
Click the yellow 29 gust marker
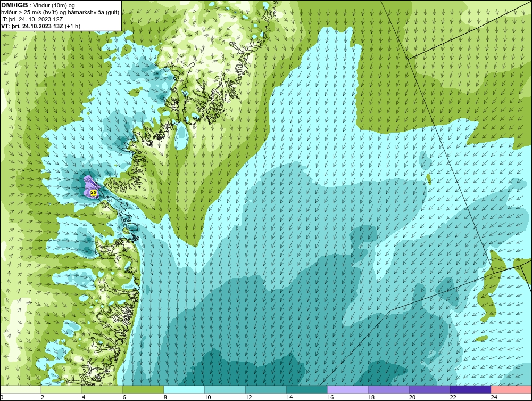coord(93,193)
